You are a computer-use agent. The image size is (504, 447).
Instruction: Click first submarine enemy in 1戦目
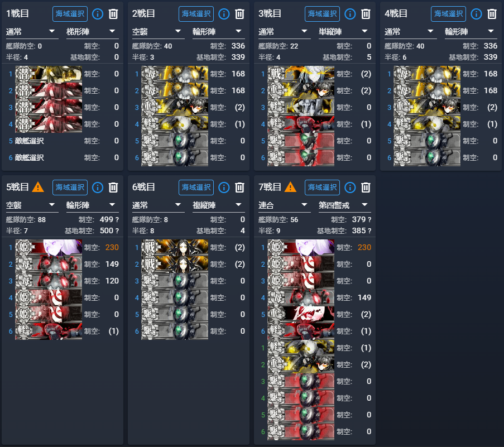pos(49,74)
